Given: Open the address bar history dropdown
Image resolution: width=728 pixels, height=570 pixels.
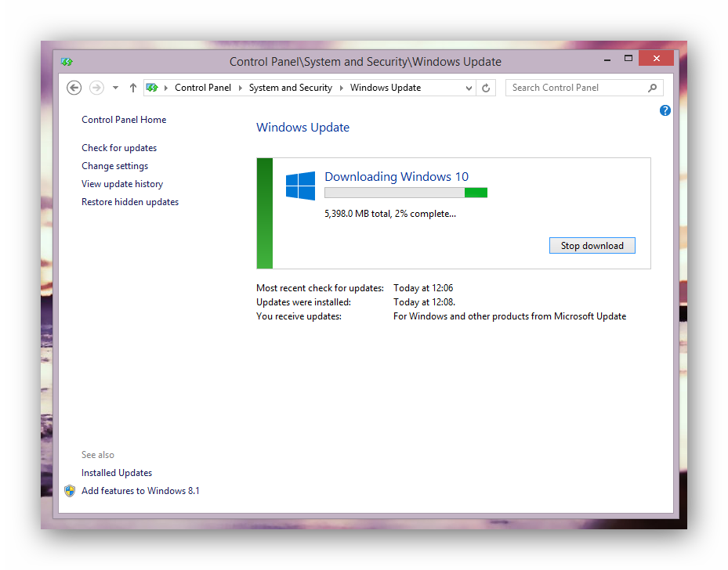Looking at the screenshot, I should [469, 88].
